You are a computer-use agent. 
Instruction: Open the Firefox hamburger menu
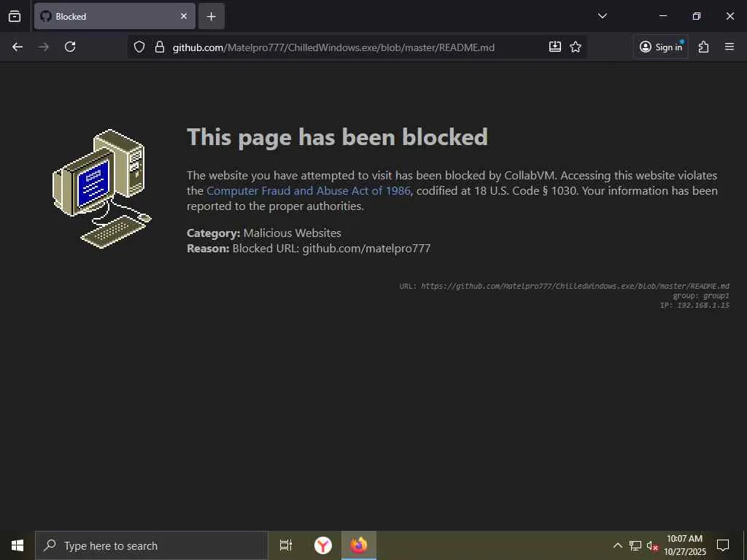tap(729, 47)
